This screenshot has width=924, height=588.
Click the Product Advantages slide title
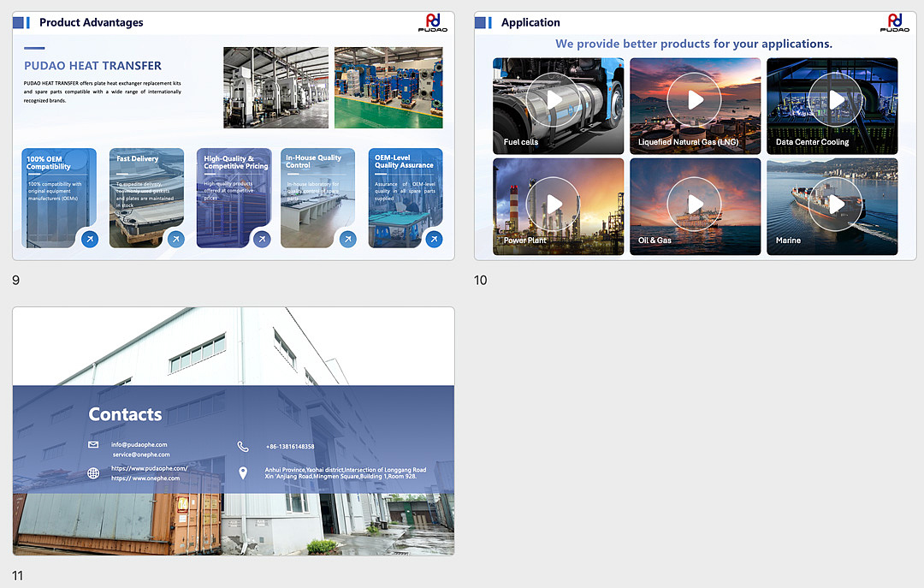tap(92, 22)
